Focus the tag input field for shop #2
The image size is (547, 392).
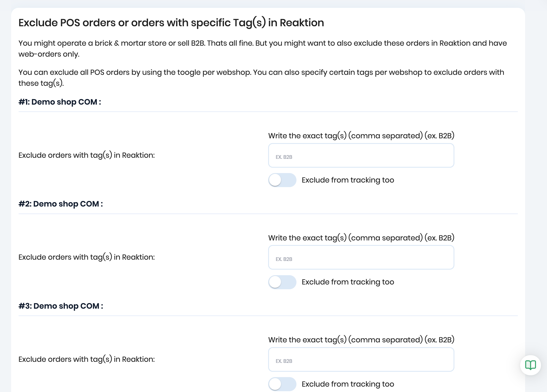pyautogui.click(x=361, y=257)
